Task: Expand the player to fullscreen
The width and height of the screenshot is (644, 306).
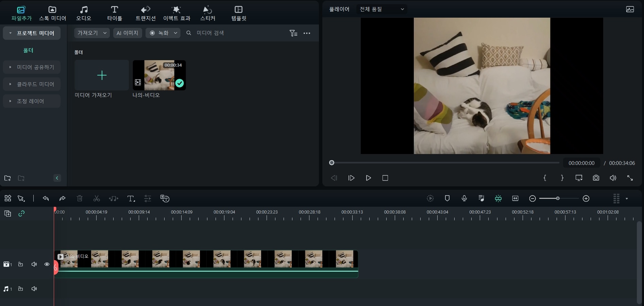Action: click(630, 178)
